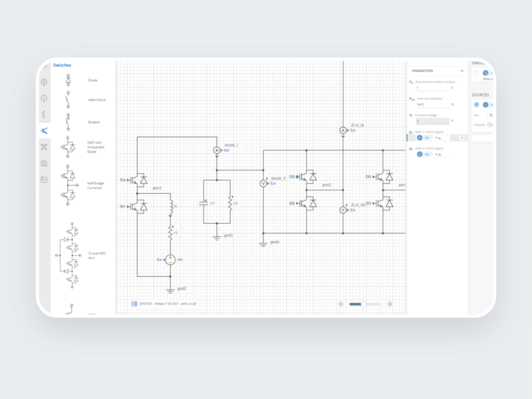Click the arm2 label on the schematic

[x=326, y=185]
